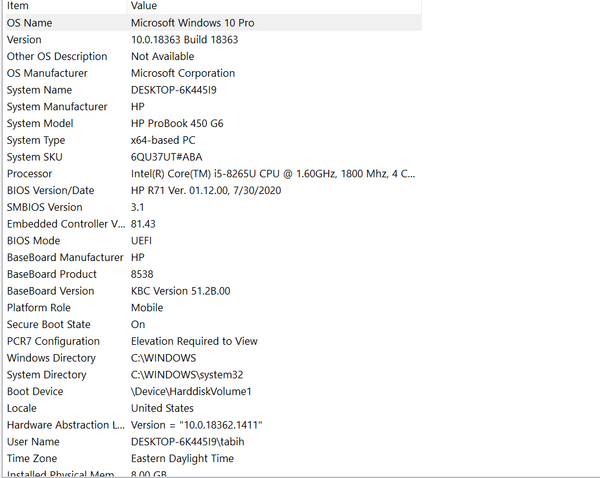Select the BIOS Version/Date row
The image size is (600, 478).
(x=213, y=190)
